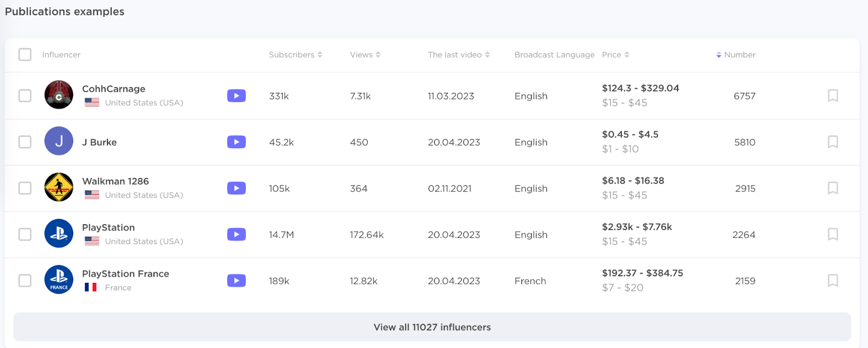868x348 pixels.
Task: Sort by The last video date
Action: coord(458,55)
